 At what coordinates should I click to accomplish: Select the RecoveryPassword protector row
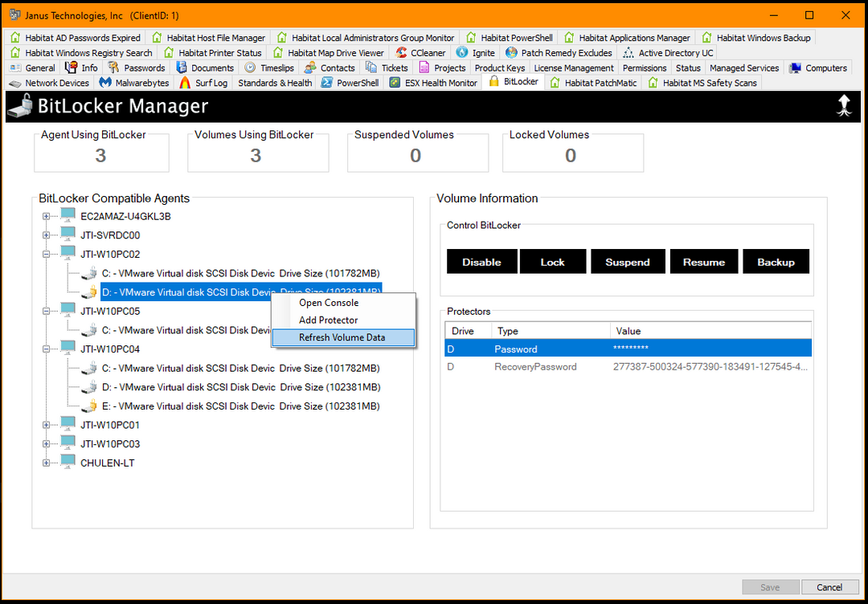click(x=563, y=366)
